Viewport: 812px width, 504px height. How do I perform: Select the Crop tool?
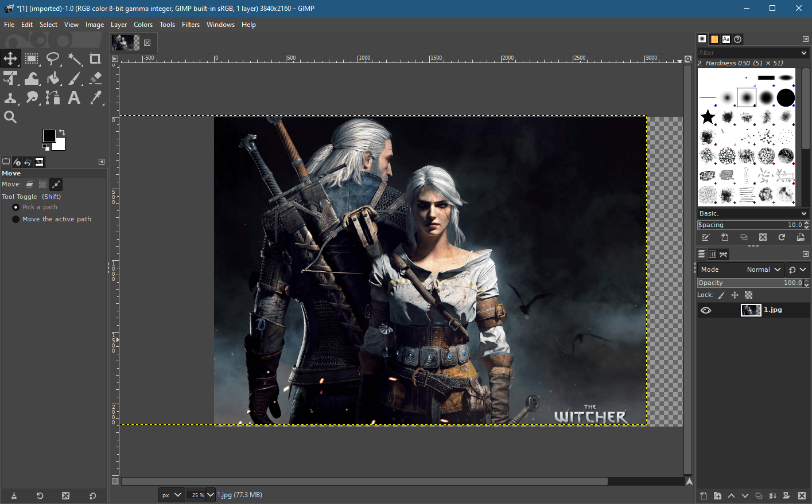95,58
